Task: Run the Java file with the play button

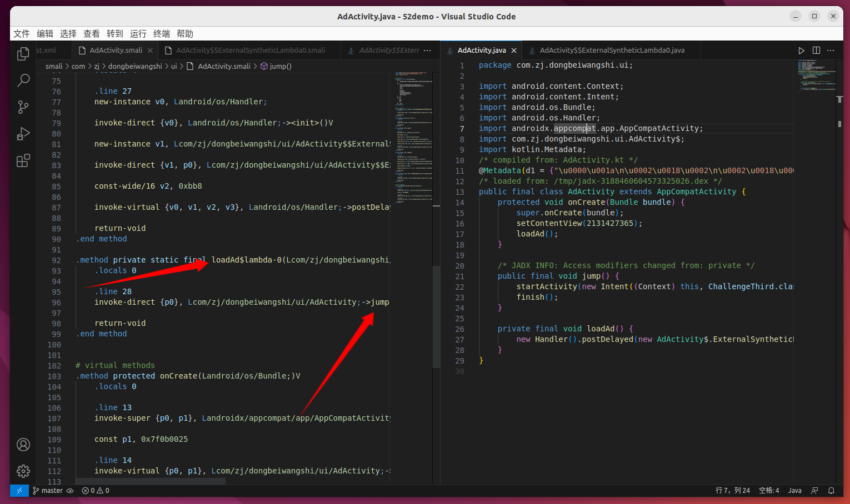Action: [x=802, y=51]
